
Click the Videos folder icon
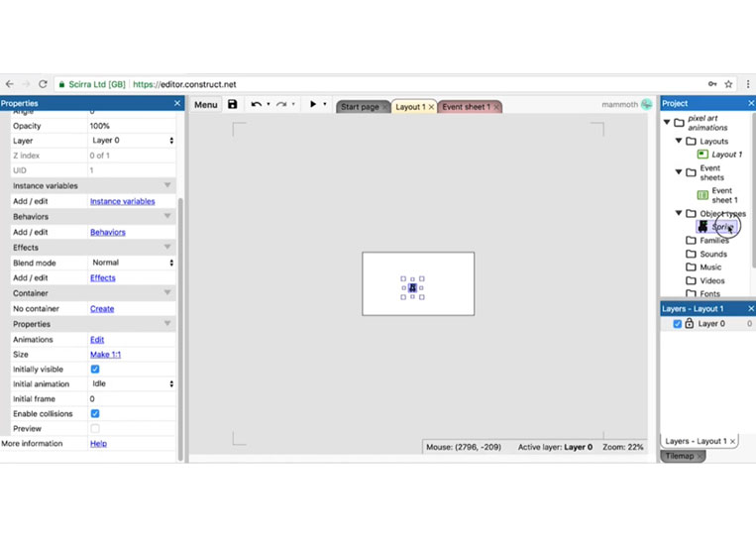(691, 280)
